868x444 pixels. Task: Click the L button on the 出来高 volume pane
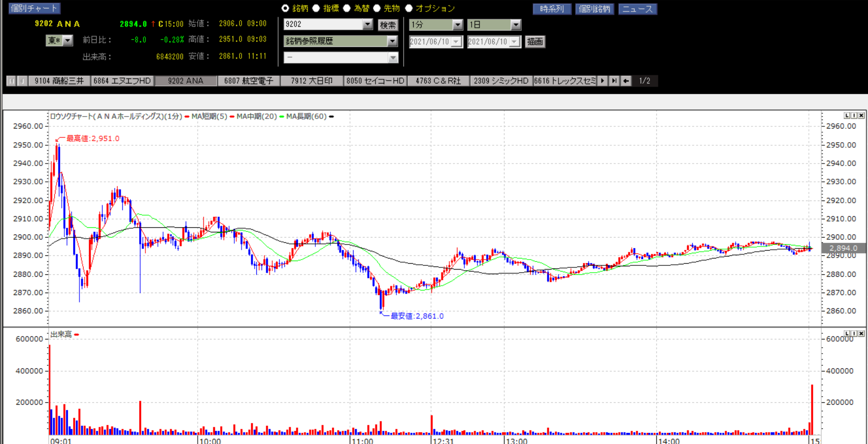847,333
